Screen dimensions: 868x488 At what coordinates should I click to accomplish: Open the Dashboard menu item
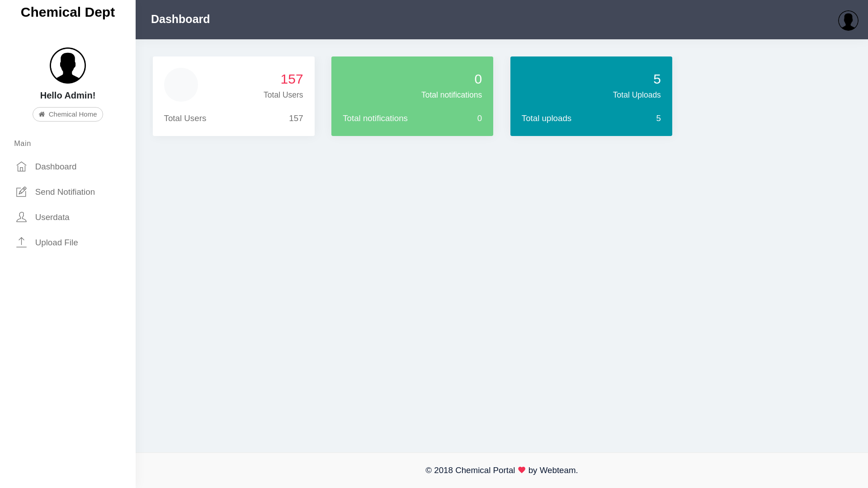pyautogui.click(x=56, y=167)
